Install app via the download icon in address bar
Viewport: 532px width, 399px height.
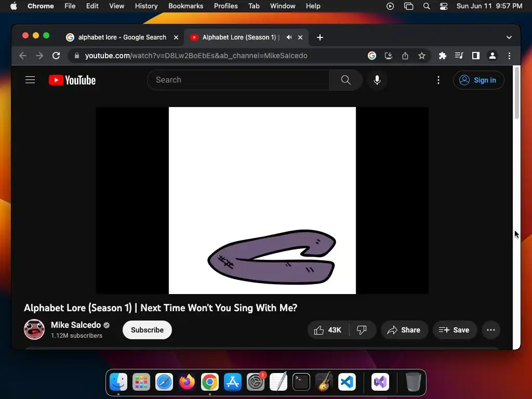click(389, 56)
